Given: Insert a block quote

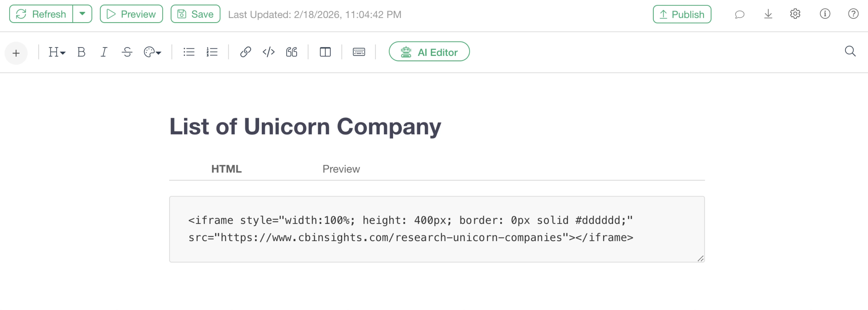Looking at the screenshot, I should [291, 52].
